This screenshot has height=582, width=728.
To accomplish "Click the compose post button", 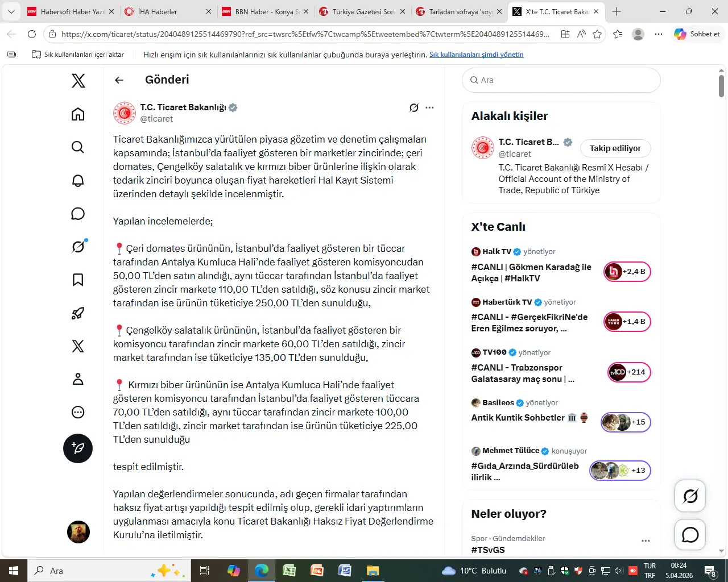I will [78, 448].
